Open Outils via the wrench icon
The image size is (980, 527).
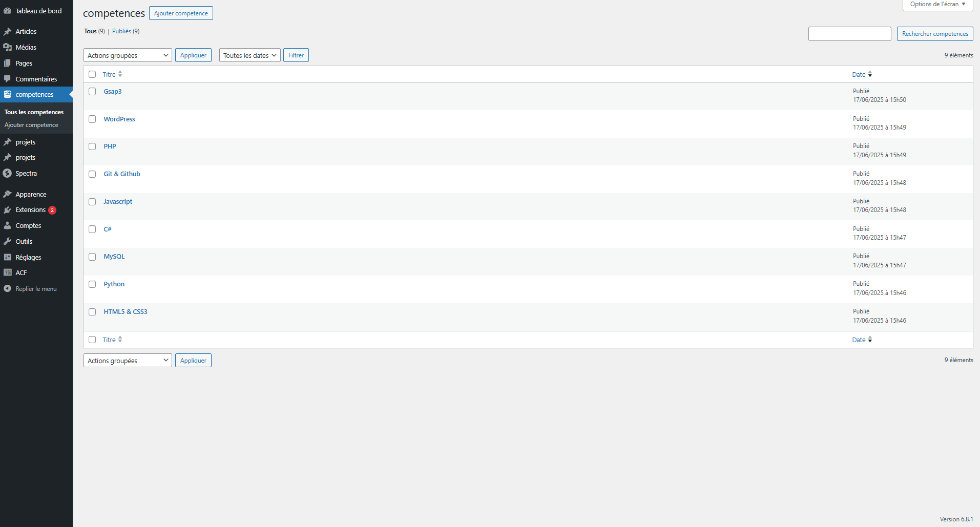click(x=7, y=241)
